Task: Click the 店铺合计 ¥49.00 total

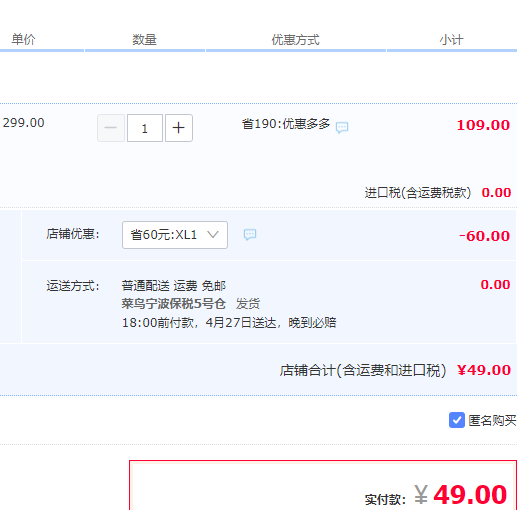Action: 395,370
